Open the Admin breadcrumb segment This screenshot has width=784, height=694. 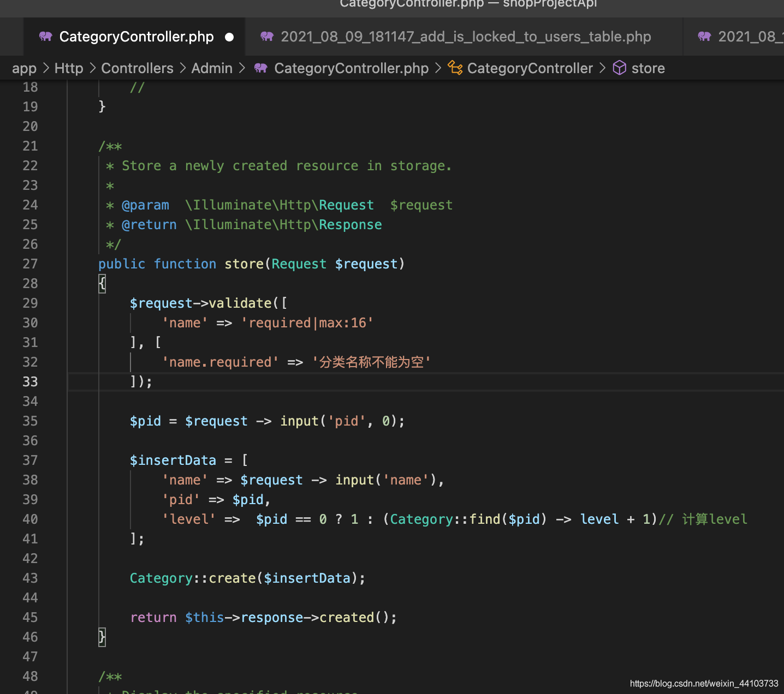coord(212,68)
